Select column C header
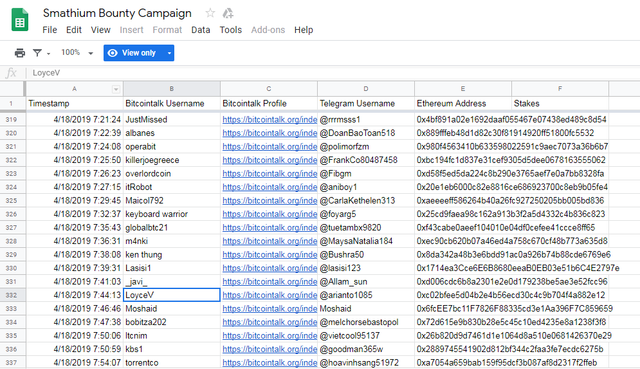Image resolution: width=640 pixels, height=369 pixels. tap(269, 89)
